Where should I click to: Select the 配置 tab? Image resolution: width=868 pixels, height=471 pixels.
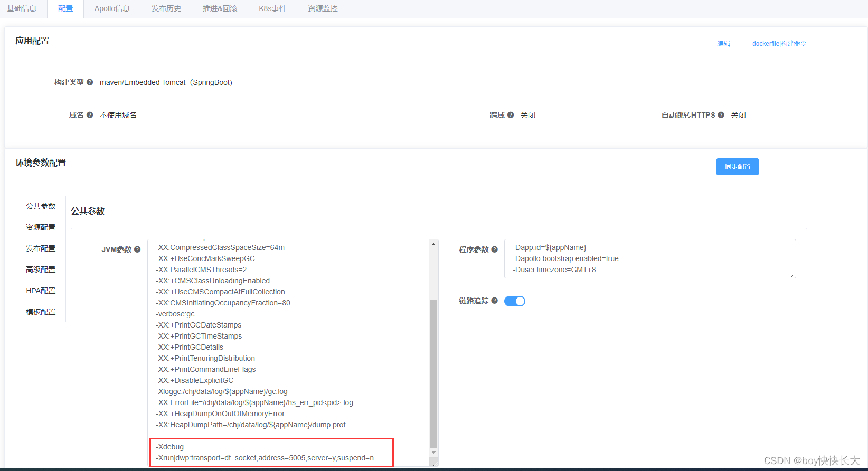pos(65,8)
